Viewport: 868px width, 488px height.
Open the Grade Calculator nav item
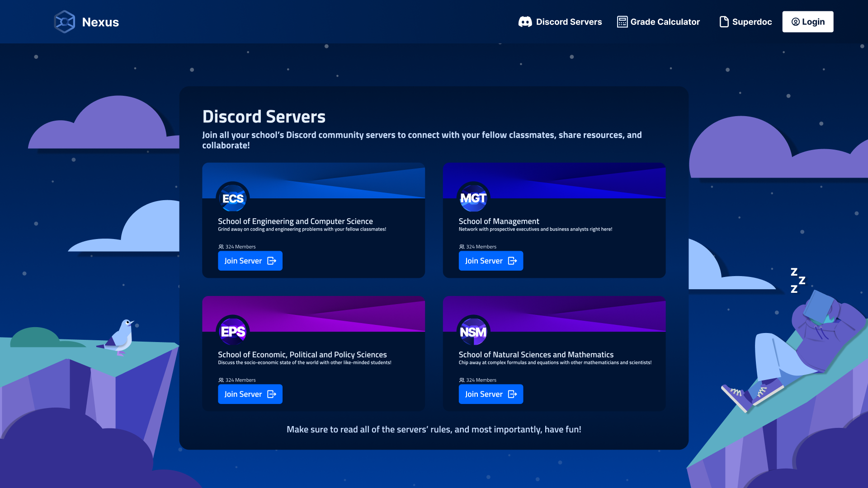[x=658, y=22]
